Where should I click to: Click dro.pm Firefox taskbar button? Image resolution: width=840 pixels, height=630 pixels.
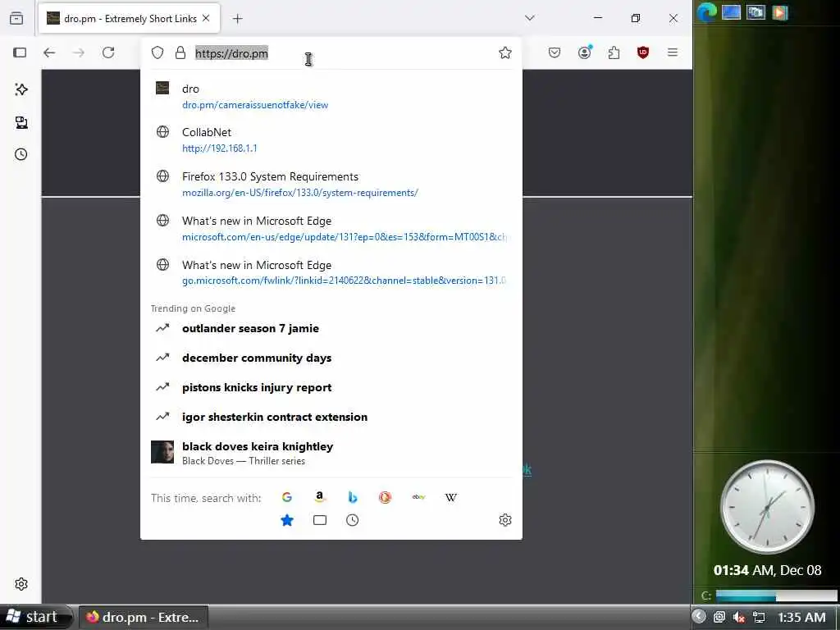click(x=143, y=617)
